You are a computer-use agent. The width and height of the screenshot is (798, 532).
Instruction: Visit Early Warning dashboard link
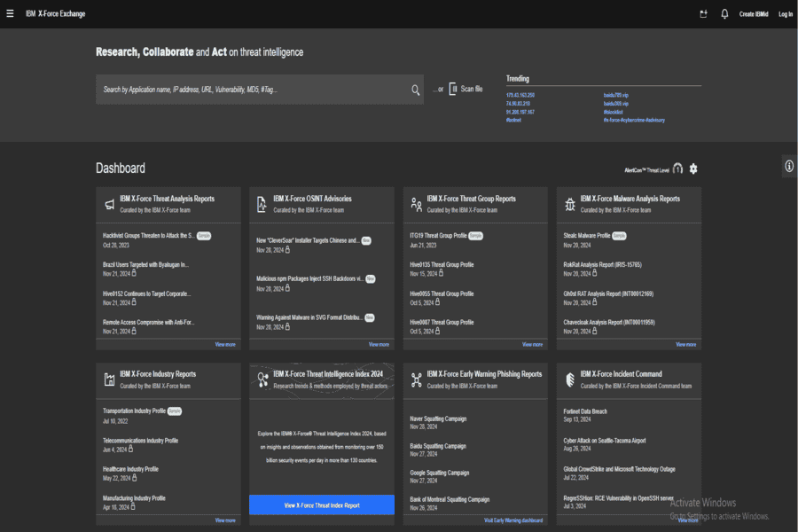tap(513, 520)
